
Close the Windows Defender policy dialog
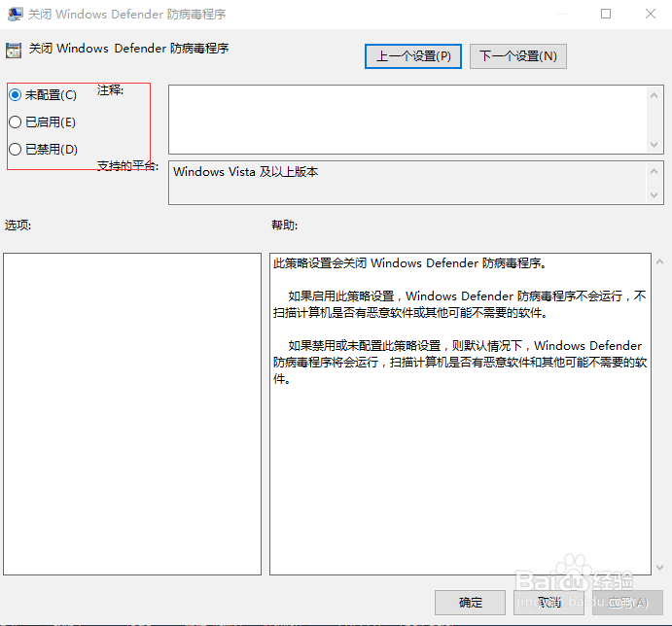coord(651,14)
